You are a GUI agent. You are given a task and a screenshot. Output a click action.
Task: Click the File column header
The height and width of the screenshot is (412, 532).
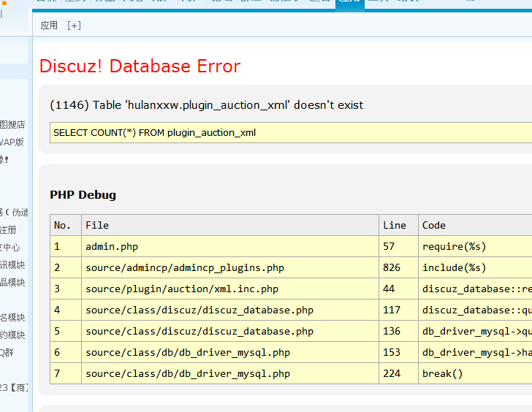point(230,225)
